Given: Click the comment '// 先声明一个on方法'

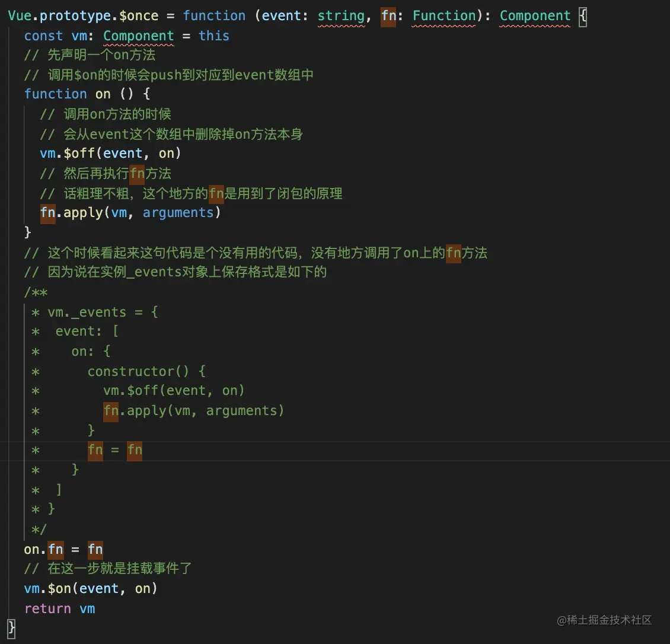Looking at the screenshot, I should 90,55.
